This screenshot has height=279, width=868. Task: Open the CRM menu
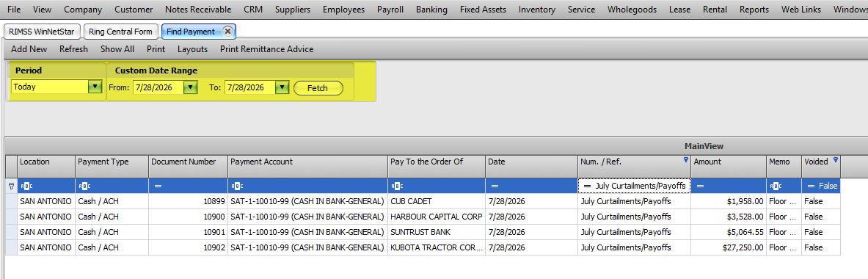point(254,10)
